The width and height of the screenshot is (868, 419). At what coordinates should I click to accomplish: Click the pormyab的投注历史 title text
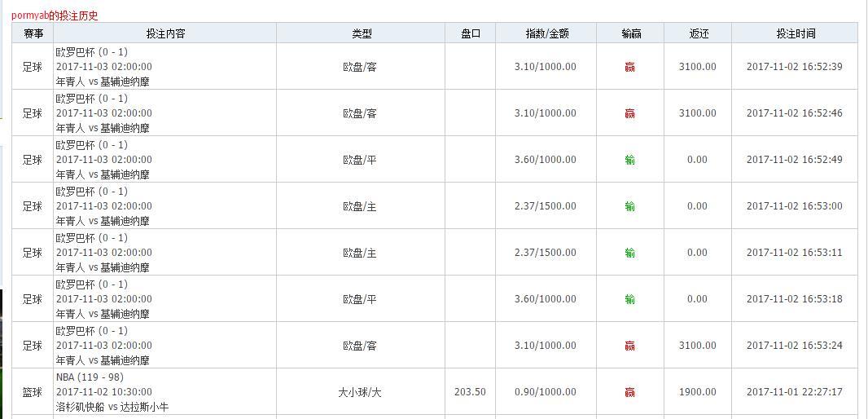point(55,15)
